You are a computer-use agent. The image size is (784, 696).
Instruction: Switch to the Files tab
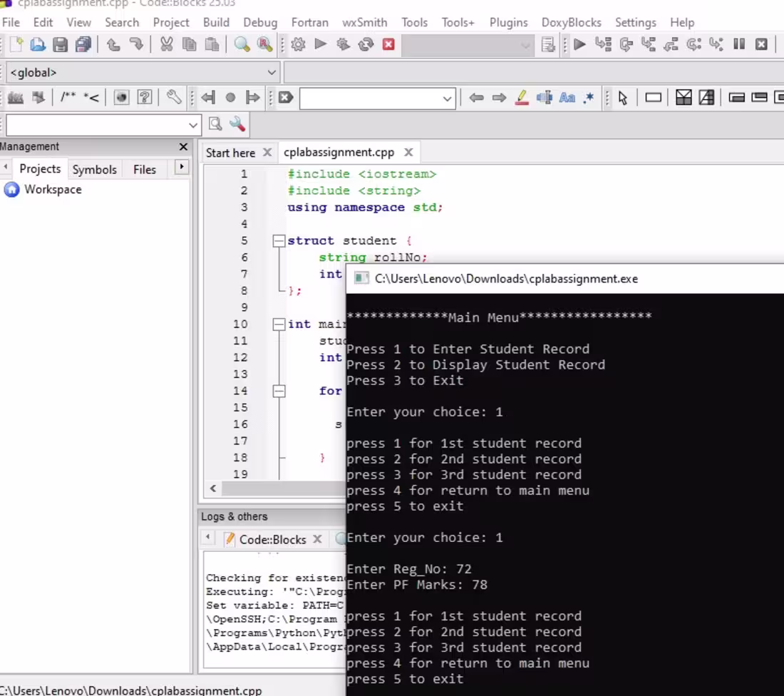(145, 170)
